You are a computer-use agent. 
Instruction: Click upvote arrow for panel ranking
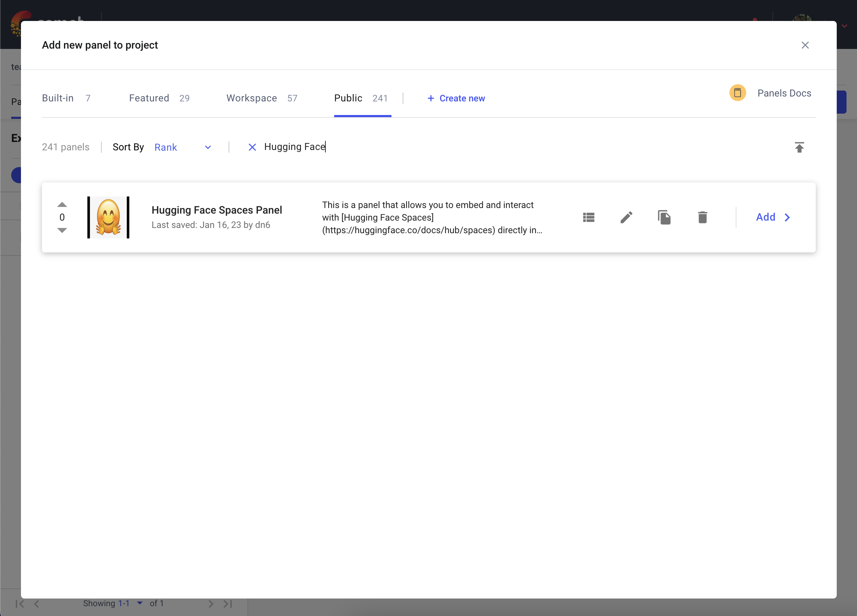coord(62,203)
